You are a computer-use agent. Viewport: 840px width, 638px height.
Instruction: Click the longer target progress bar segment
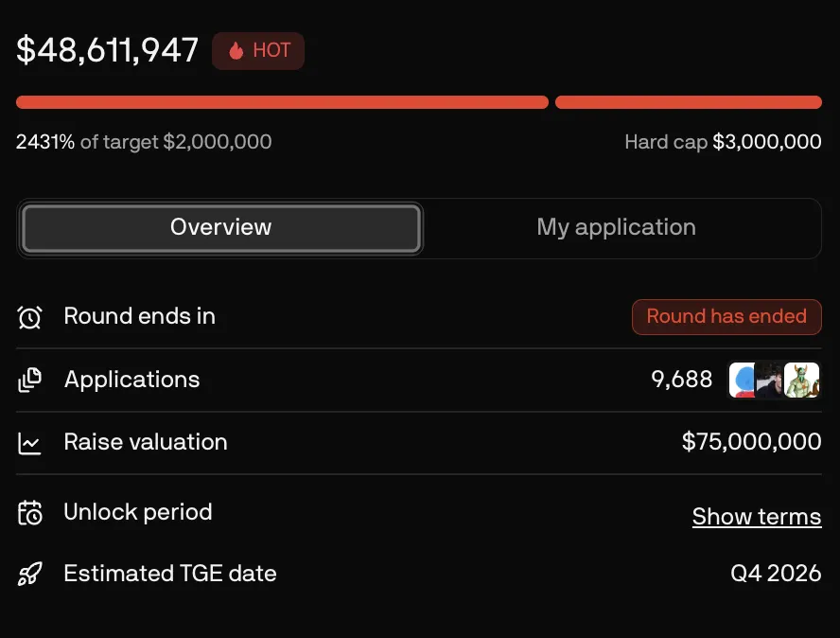282,102
